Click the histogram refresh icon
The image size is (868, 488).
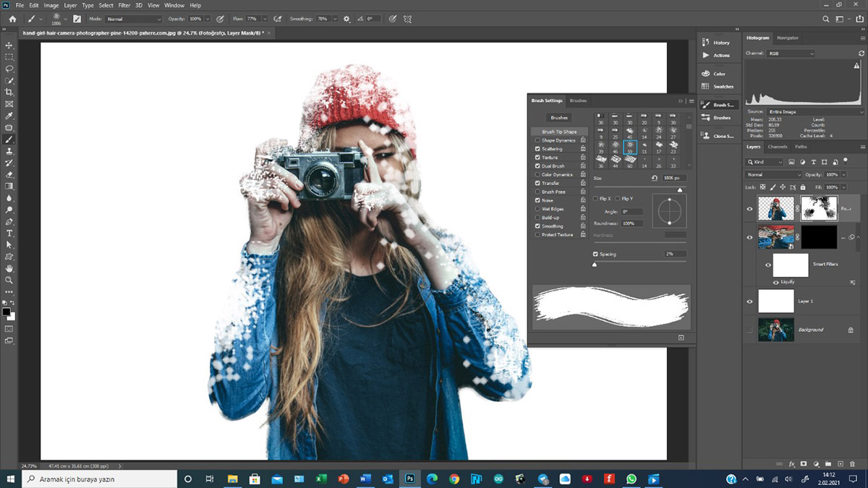click(861, 54)
